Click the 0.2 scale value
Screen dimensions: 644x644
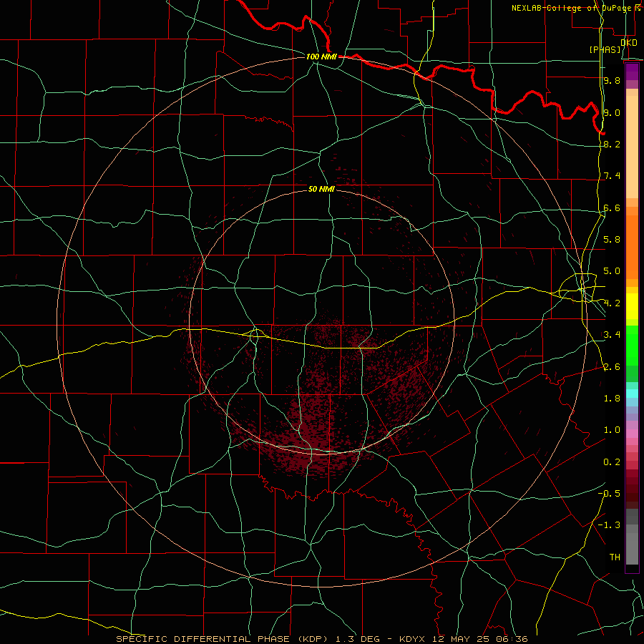point(612,462)
